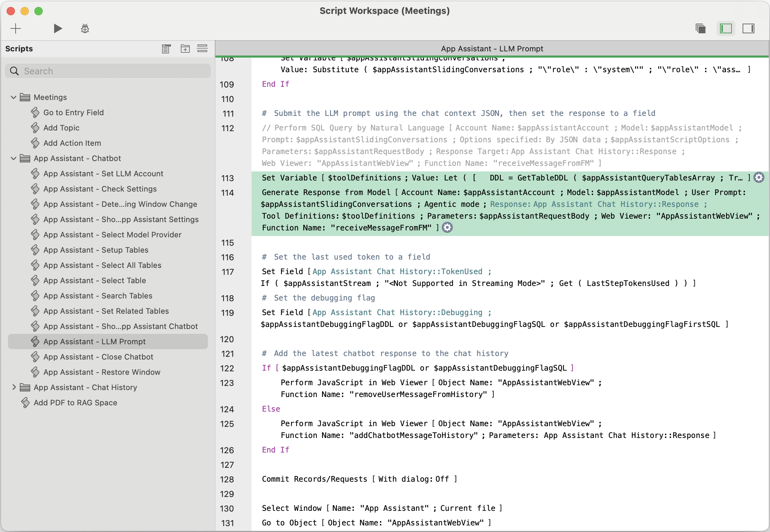Collapse the App Assistant - Chatbot folder
The image size is (770, 532).
tap(14, 159)
